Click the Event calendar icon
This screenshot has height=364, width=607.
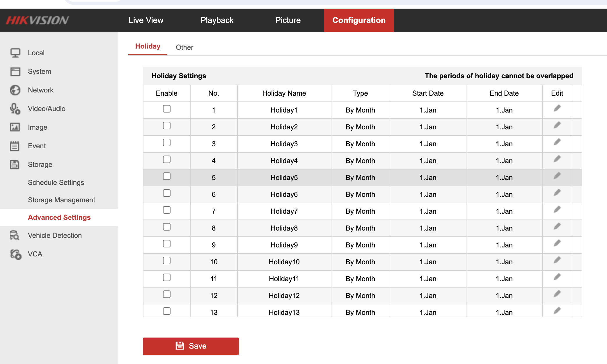(x=15, y=146)
